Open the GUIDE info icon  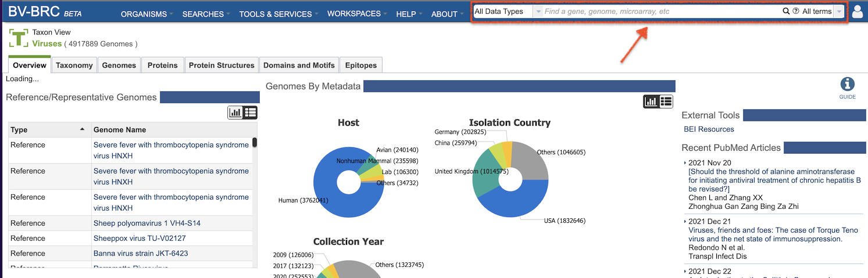pyautogui.click(x=848, y=85)
